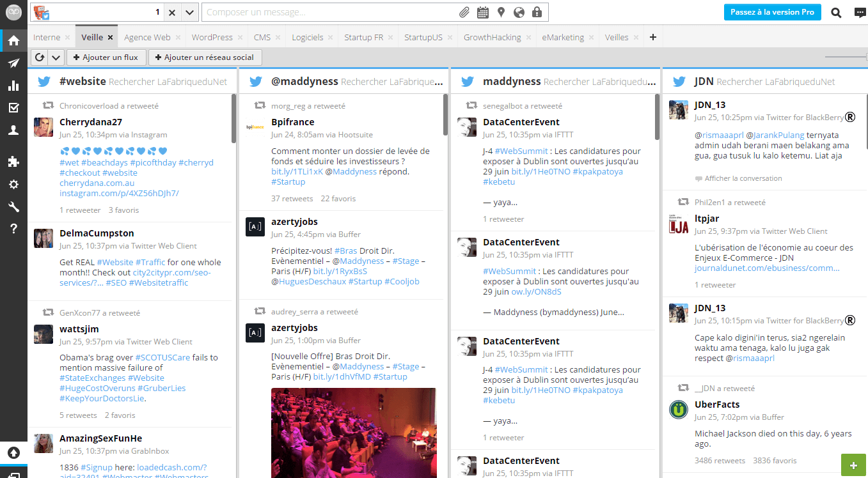Screen dimensions: 868x478
Task: Refresh streams using the reload button
Action: (40, 58)
